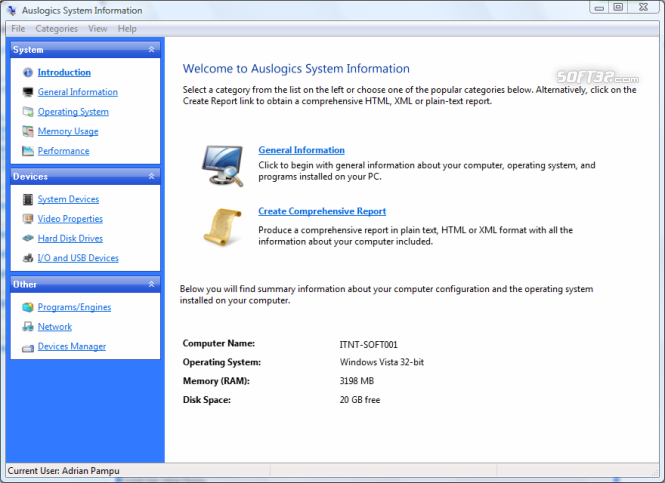Open the Network link
The width and height of the screenshot is (665, 483).
pyautogui.click(x=55, y=327)
